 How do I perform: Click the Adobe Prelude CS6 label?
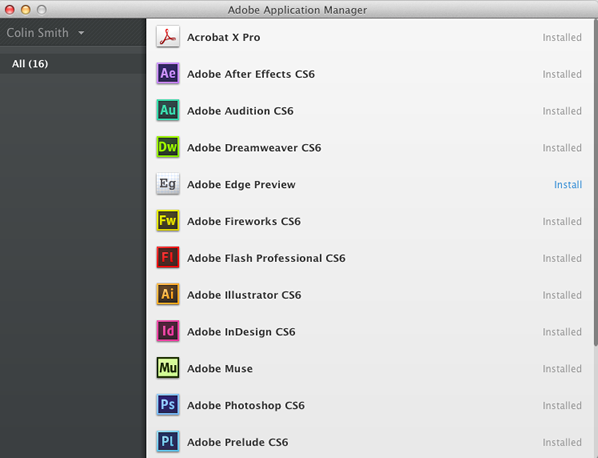(238, 442)
